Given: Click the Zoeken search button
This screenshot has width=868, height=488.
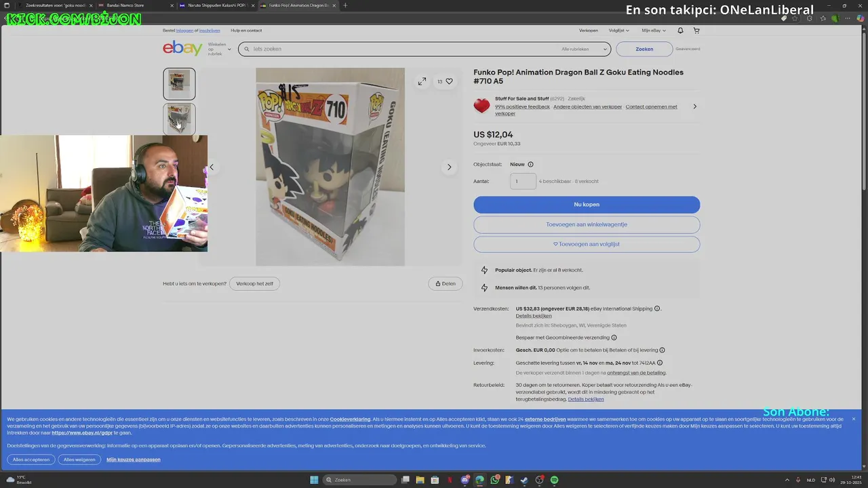Looking at the screenshot, I should tap(644, 49).
